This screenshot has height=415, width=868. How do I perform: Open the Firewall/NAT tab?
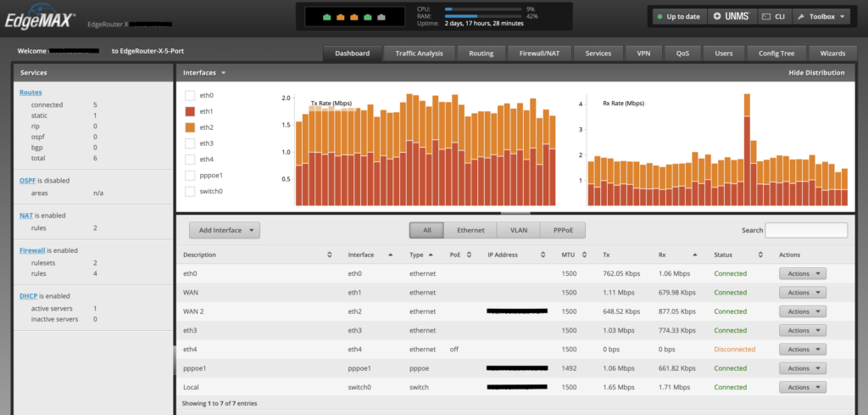538,53
